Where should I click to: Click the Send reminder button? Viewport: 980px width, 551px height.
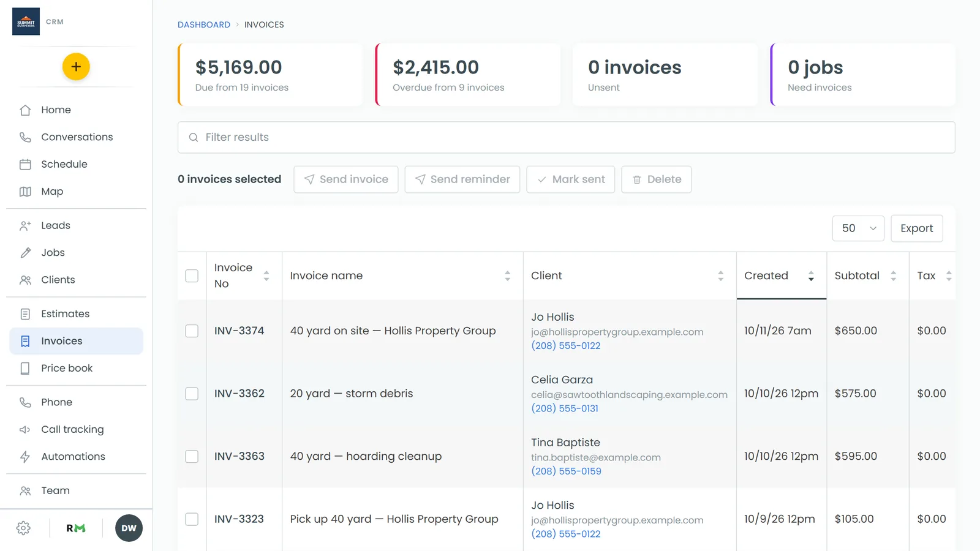coord(462,179)
